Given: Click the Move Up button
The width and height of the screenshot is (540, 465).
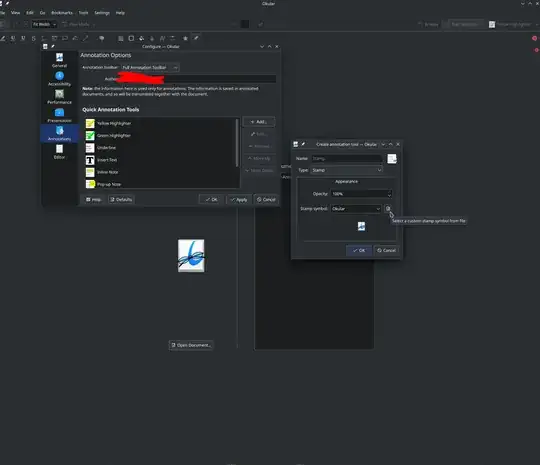Looking at the screenshot, I should click(x=259, y=158).
